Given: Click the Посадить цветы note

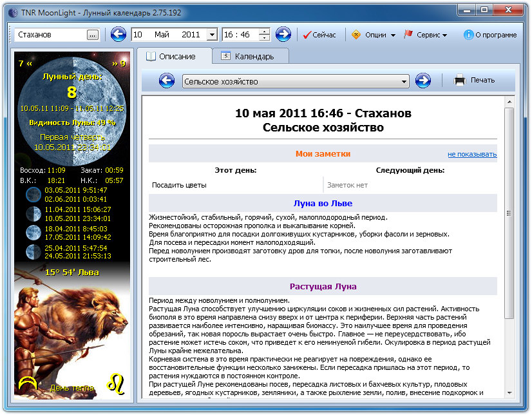Looking at the screenshot, I should click(x=179, y=186).
